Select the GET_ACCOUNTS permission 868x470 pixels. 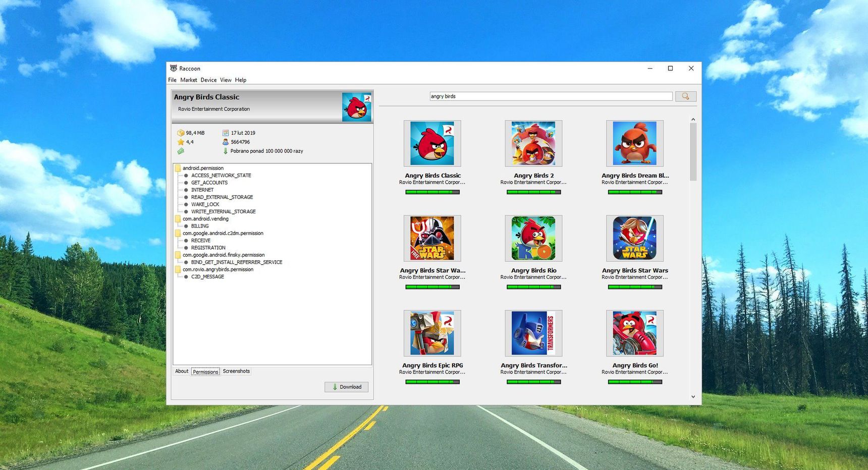click(209, 183)
